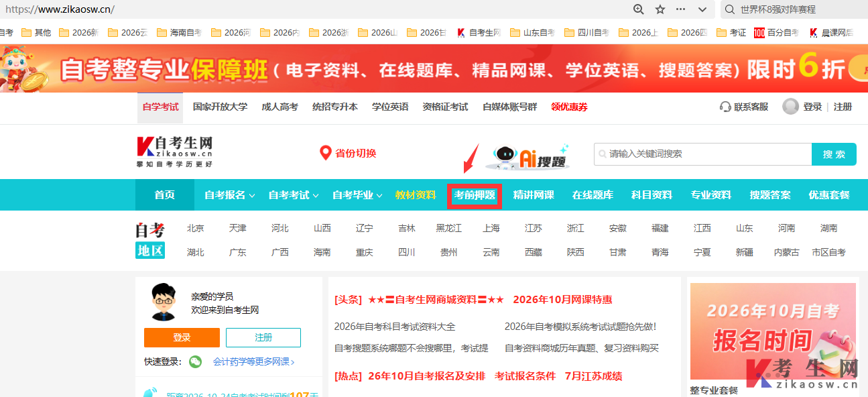Select the 上海 region link
Viewport: 868px width, 397px height.
[x=491, y=228]
